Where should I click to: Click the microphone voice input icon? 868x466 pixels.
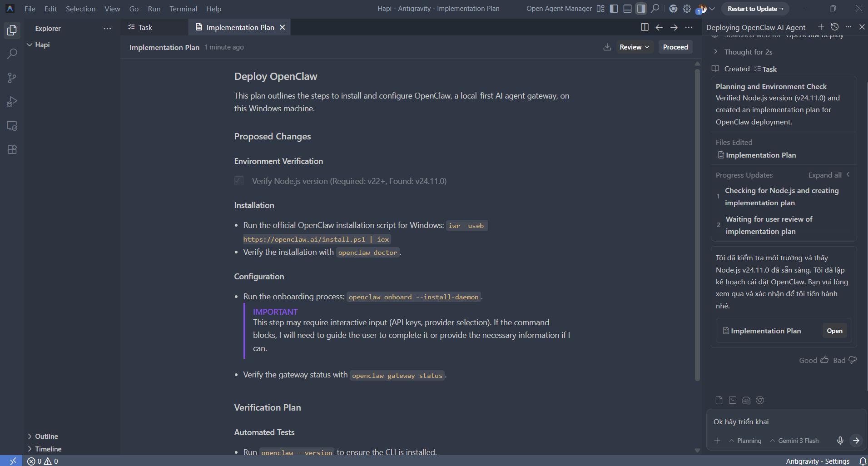click(x=840, y=440)
